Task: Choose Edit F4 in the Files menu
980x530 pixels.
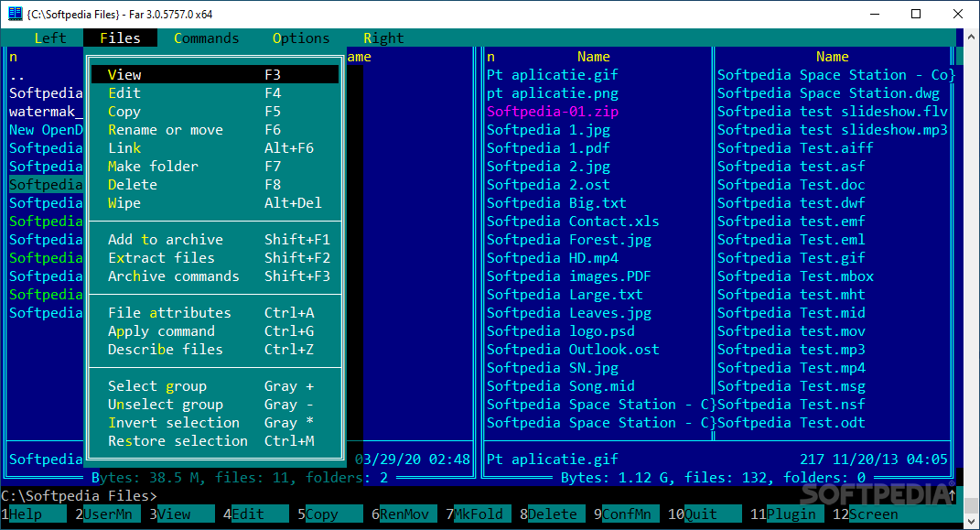Action: coord(215,93)
